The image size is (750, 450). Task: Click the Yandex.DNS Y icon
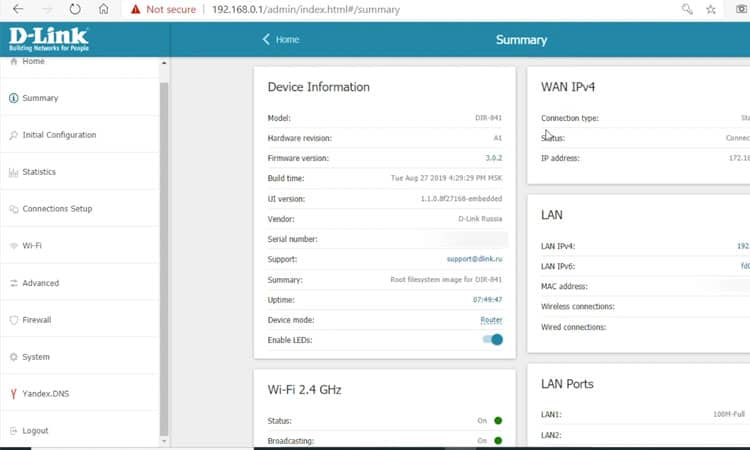(x=13, y=394)
